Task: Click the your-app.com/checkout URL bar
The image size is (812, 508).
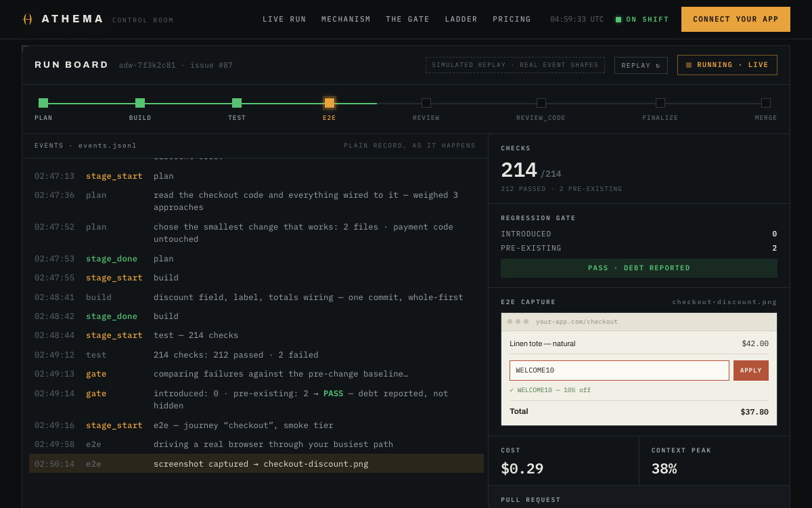Action: click(x=577, y=322)
